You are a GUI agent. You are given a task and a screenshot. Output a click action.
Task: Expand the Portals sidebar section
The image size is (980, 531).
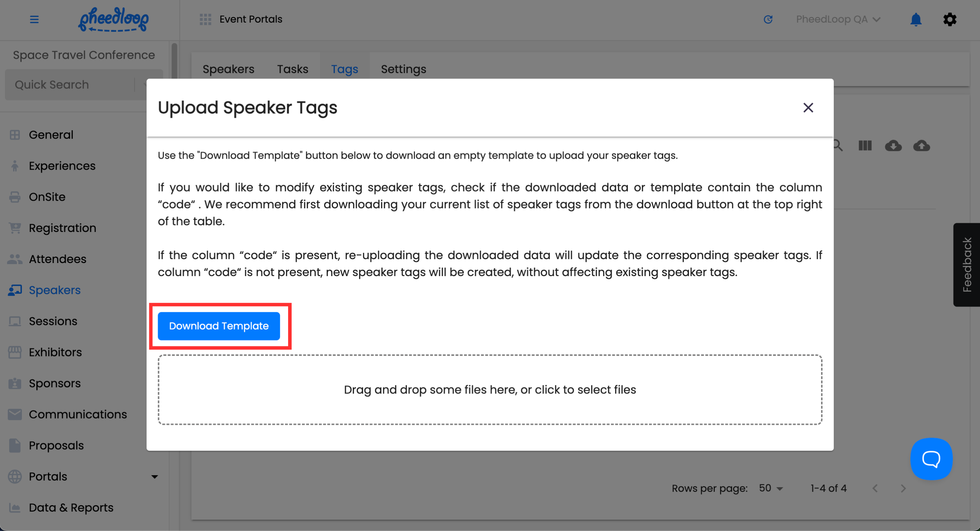[x=154, y=476]
